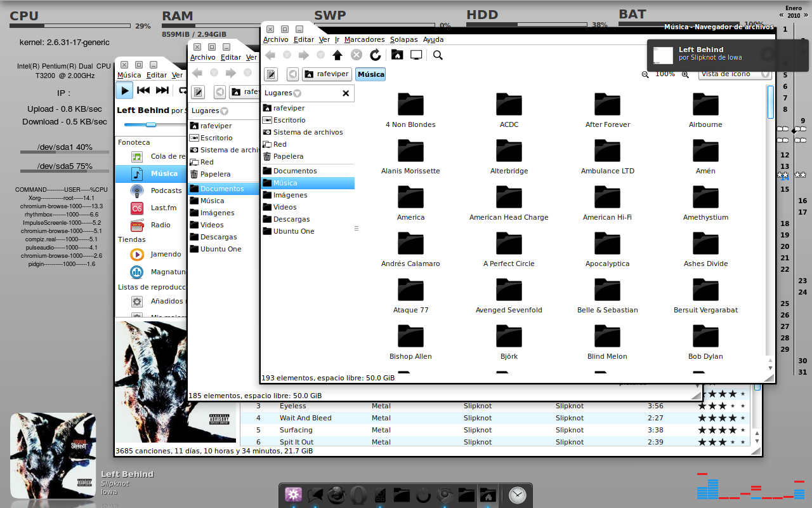Zoom in the Música icon view
This screenshot has width=812, height=508.
pos(685,74)
